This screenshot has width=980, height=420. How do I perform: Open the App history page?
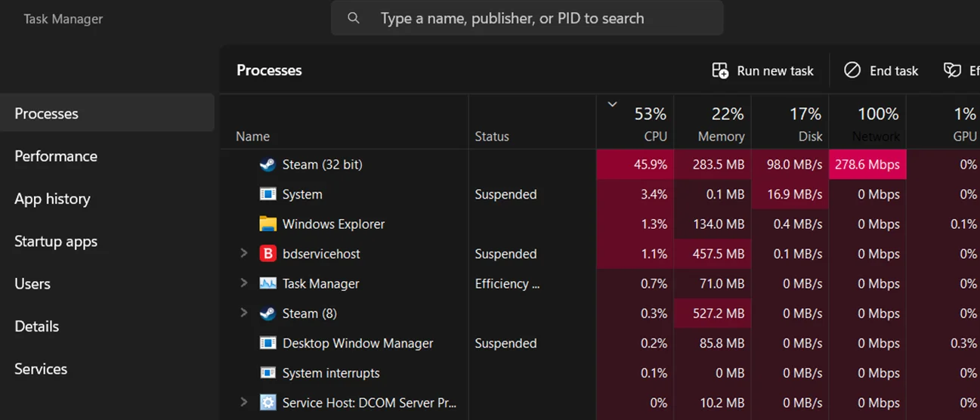[x=107, y=199]
